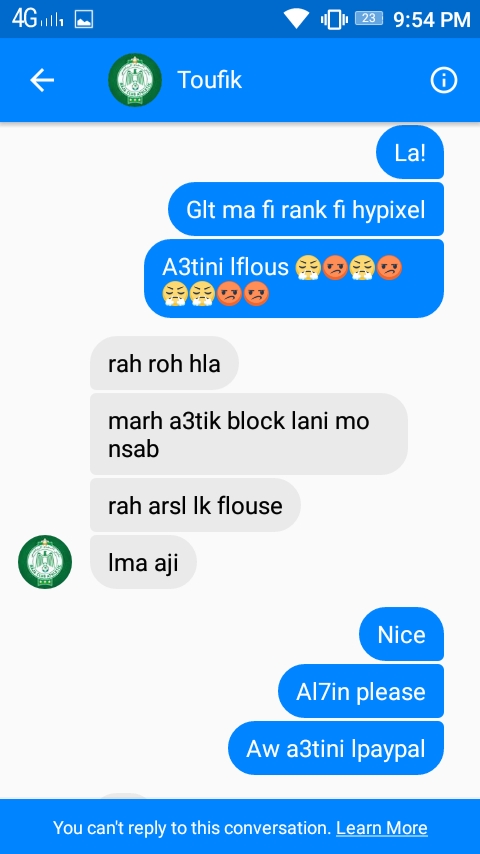Tap Toufik's profile picture in header
This screenshot has width=480, height=854.
[x=135, y=80]
